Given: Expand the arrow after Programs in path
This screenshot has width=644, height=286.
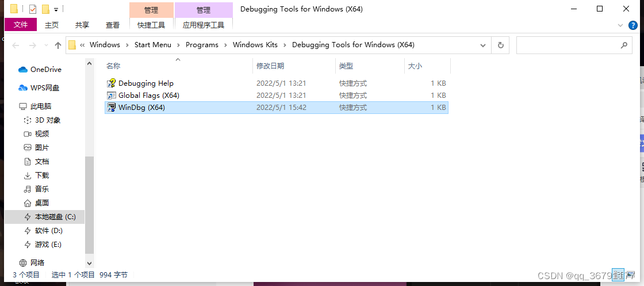Looking at the screenshot, I should (x=225, y=45).
